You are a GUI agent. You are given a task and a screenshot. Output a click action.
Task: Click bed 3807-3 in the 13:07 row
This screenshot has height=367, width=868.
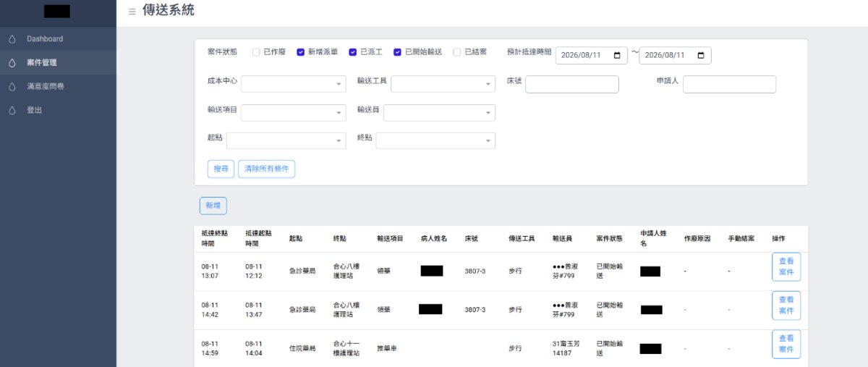(x=475, y=271)
